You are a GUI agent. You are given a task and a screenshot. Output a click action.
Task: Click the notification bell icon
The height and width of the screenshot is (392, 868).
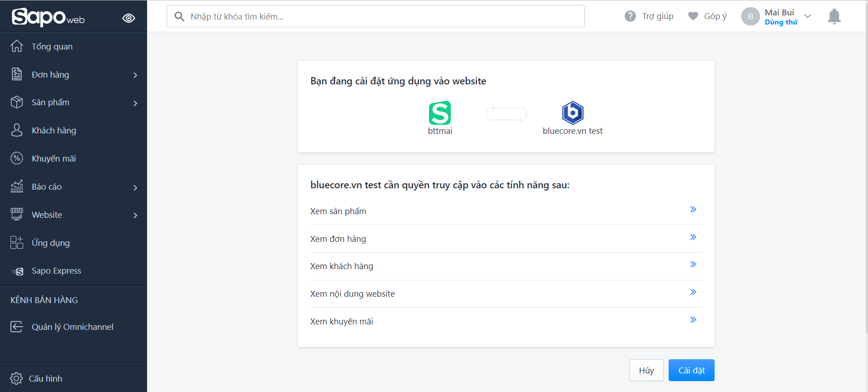834,17
